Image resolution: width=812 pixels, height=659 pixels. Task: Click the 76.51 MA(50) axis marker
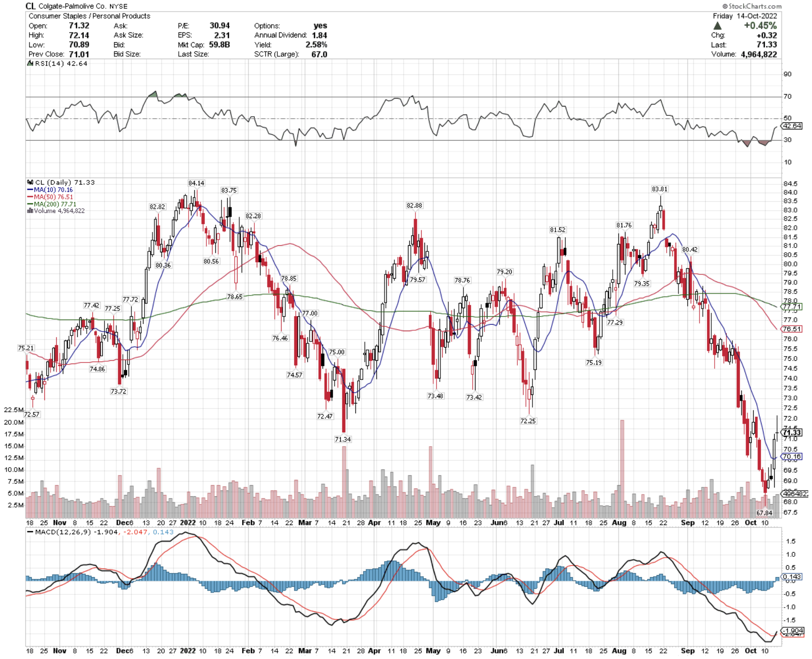(x=792, y=329)
